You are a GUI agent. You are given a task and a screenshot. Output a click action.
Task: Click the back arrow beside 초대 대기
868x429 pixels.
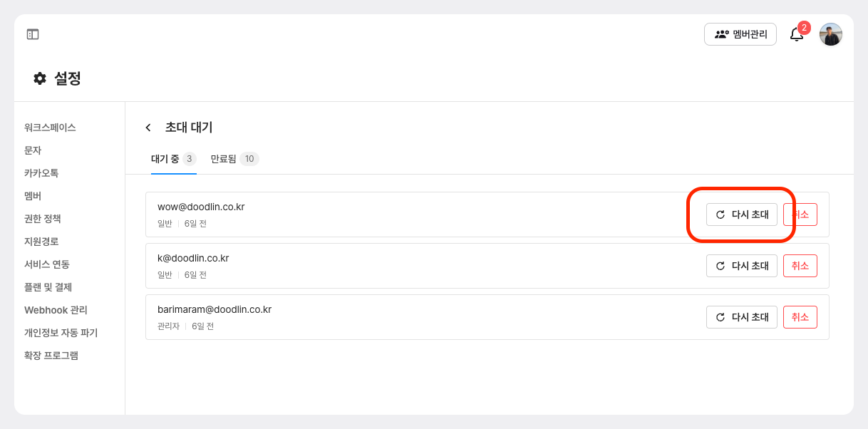(x=148, y=128)
